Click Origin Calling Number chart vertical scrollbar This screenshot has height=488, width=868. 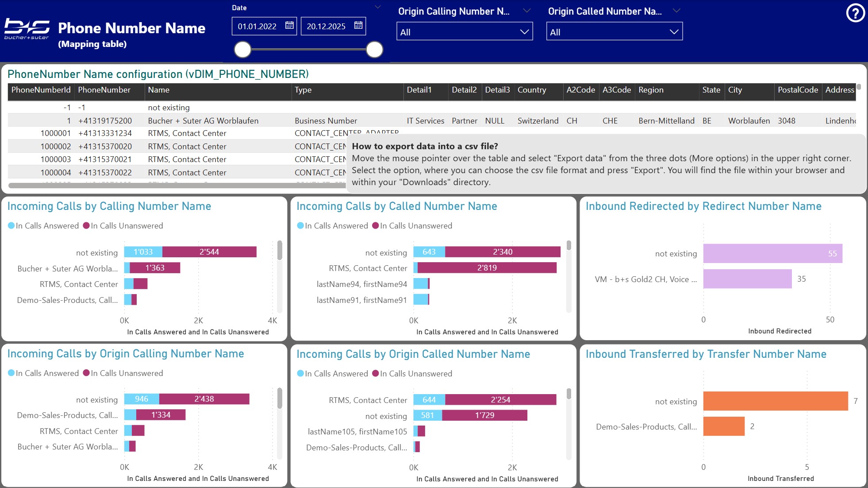tap(280, 398)
